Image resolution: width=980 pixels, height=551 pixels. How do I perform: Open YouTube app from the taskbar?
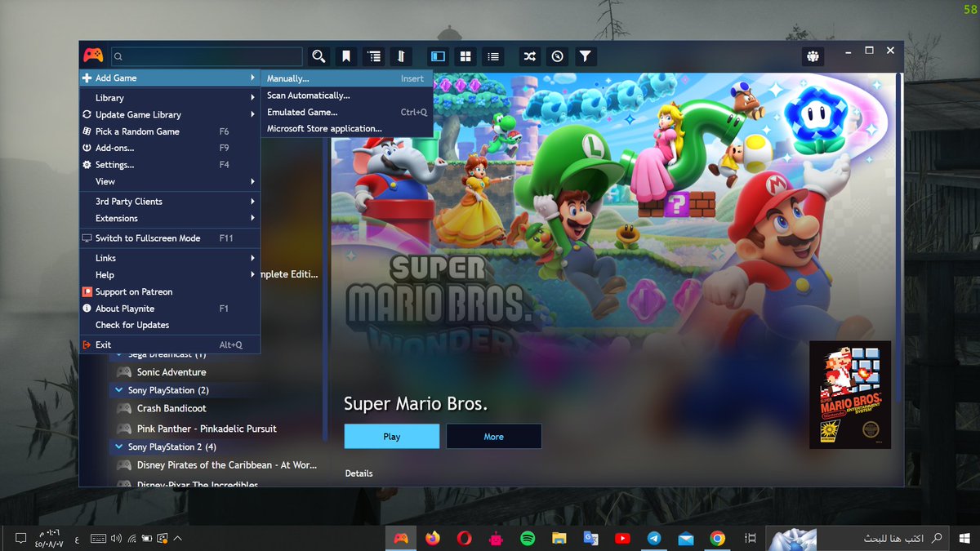click(622, 538)
